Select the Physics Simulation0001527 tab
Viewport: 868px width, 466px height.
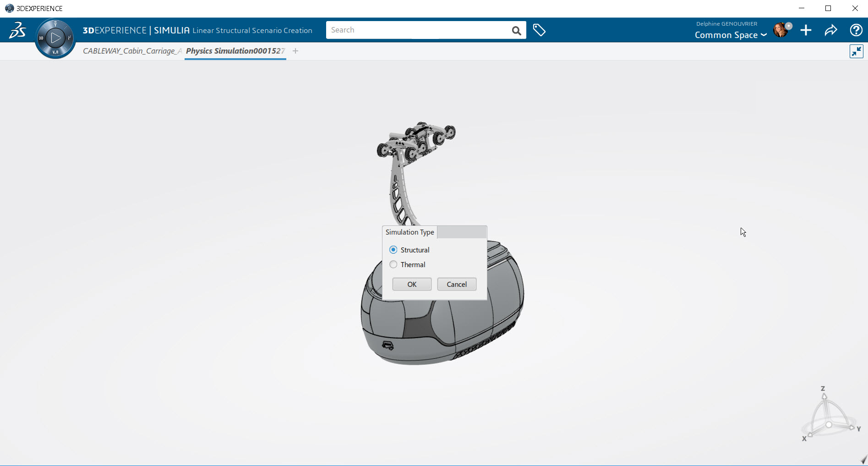[235, 51]
